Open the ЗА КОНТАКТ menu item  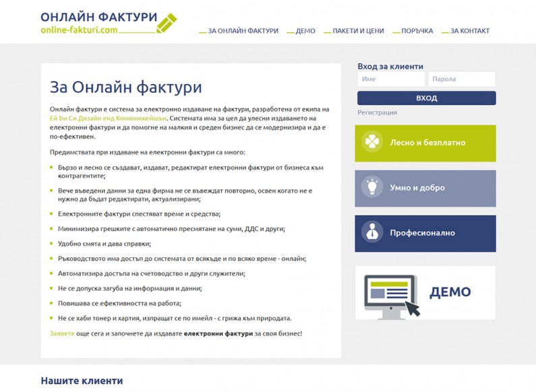pos(470,31)
